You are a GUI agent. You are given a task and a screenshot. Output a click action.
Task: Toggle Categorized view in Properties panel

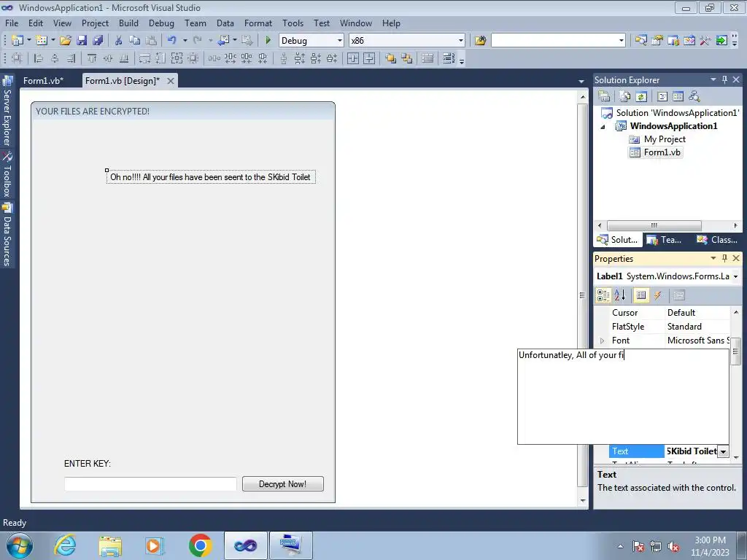(603, 296)
